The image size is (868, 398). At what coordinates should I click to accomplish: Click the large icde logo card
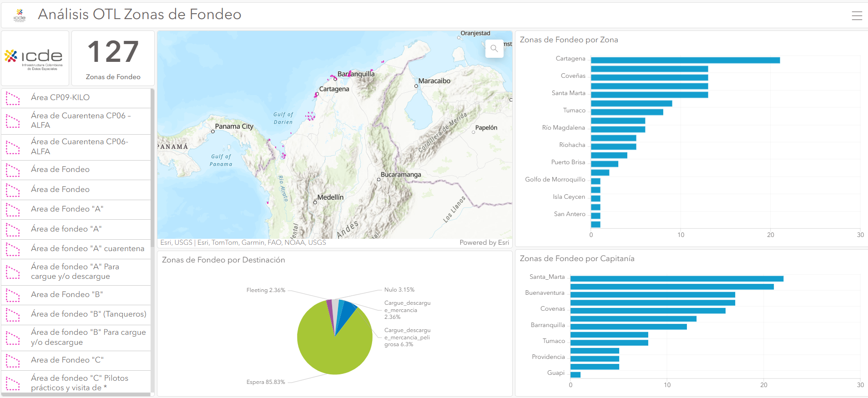[x=35, y=58]
